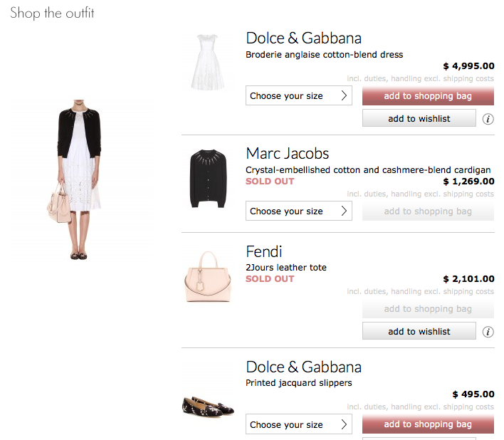The height and width of the screenshot is (440, 504).
Task: Open the printed slippers thumbnail
Action: click(x=208, y=407)
